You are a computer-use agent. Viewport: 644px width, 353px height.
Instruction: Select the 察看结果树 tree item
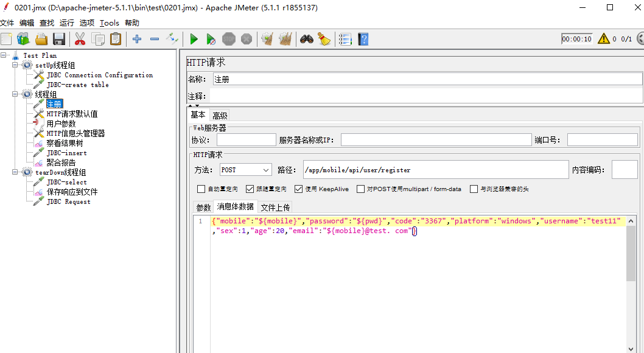pyautogui.click(x=63, y=143)
